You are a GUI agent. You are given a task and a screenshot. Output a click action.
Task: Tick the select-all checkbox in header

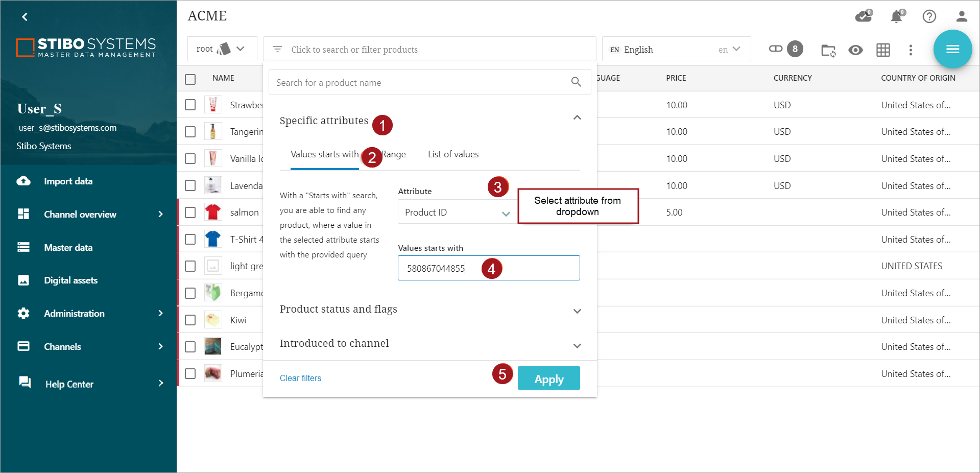[x=190, y=79]
